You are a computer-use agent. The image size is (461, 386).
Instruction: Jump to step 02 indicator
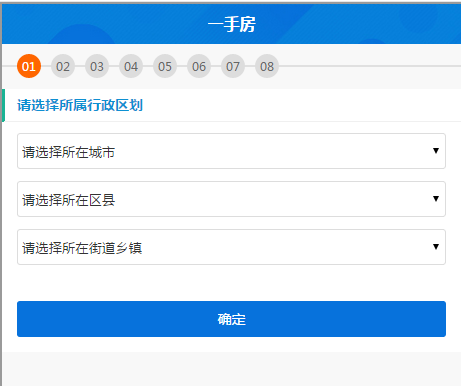pos(63,66)
